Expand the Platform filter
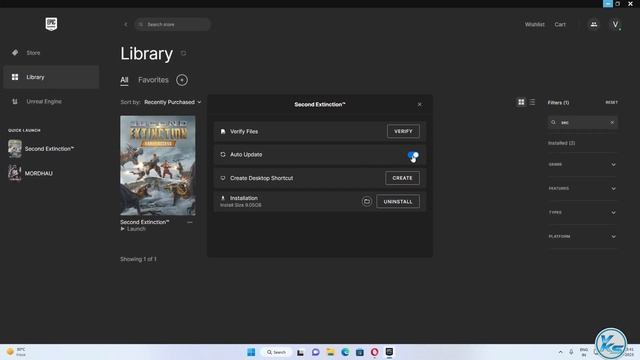 coord(582,236)
